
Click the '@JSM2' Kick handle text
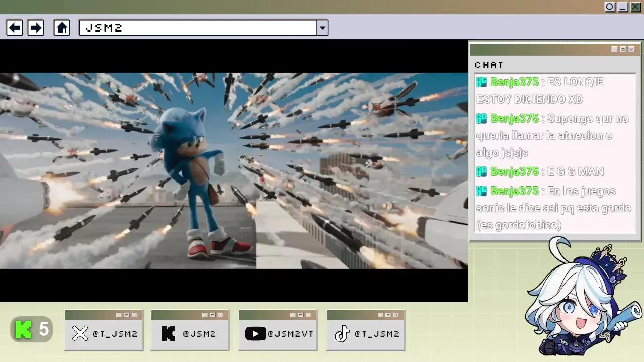pyautogui.click(x=199, y=334)
